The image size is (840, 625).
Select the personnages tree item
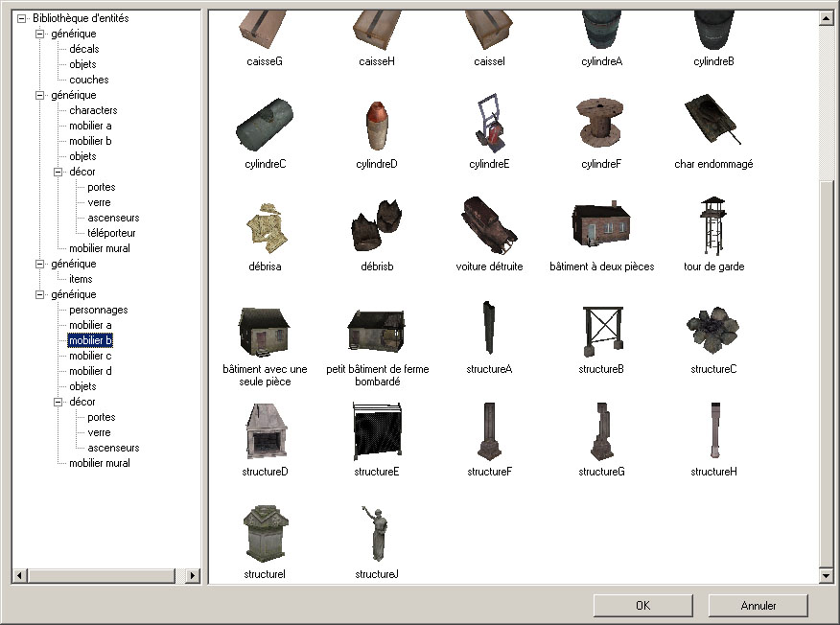tap(99, 310)
